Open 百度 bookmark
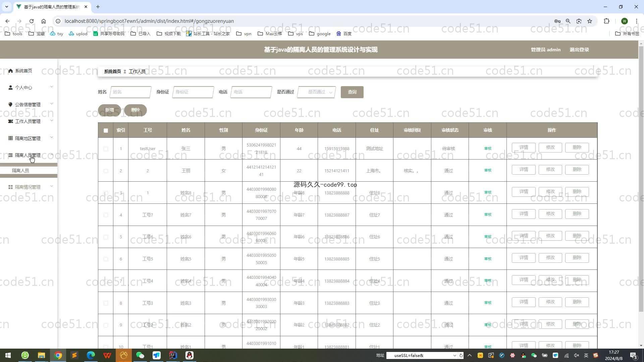This screenshot has height=362, width=644. click(344, 34)
